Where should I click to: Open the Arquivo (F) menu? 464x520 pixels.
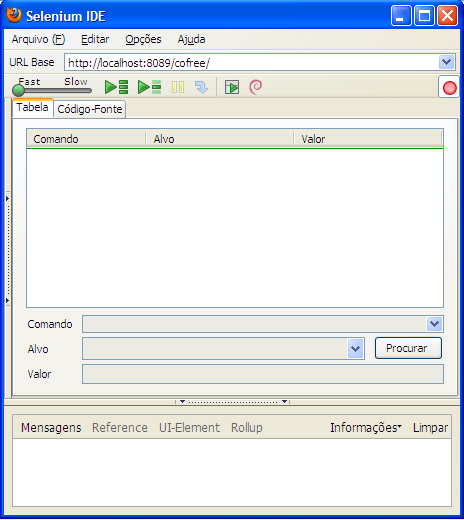coord(38,39)
